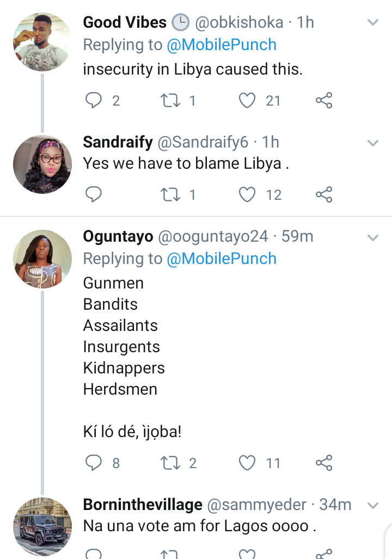This screenshot has width=392, height=559.
Task: Like the tweet by Good Vibes
Action: tap(248, 100)
